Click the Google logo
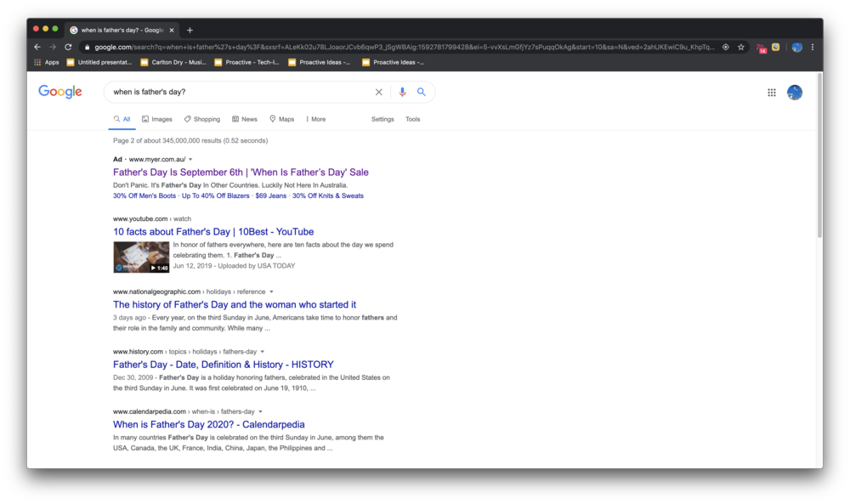This screenshot has width=850, height=504. click(x=60, y=92)
